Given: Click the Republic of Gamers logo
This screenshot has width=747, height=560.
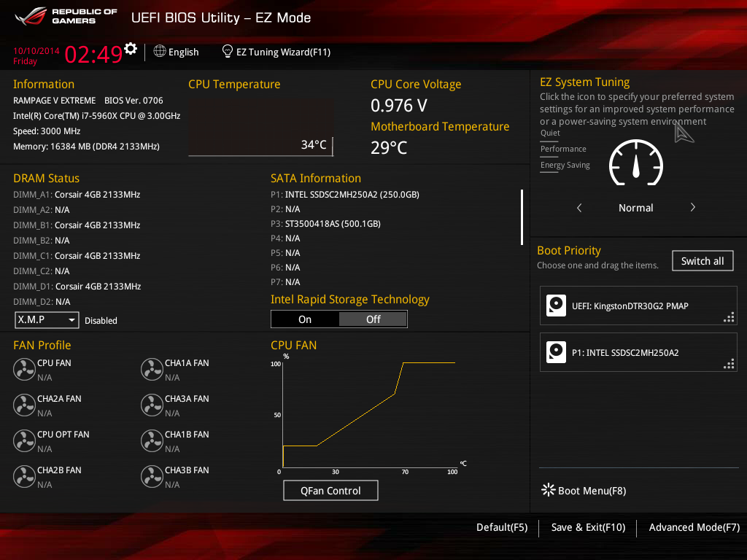Looking at the screenshot, I should click(66, 16).
